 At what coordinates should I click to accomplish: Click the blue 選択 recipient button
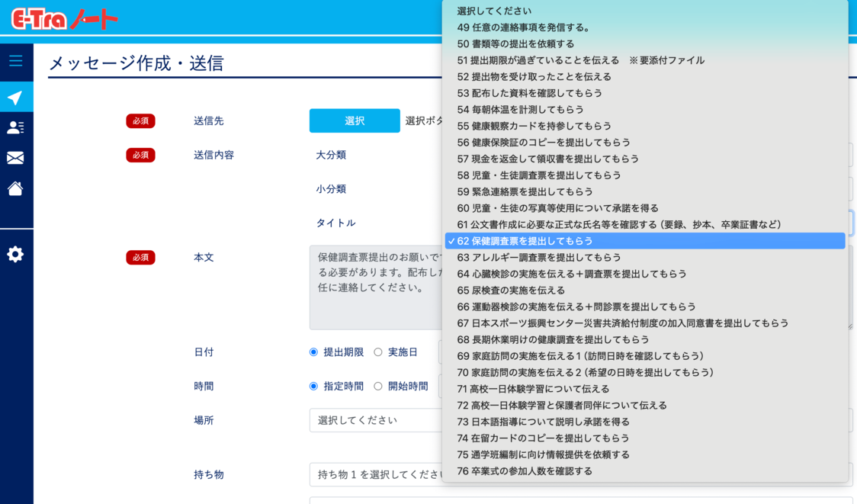coord(355,120)
